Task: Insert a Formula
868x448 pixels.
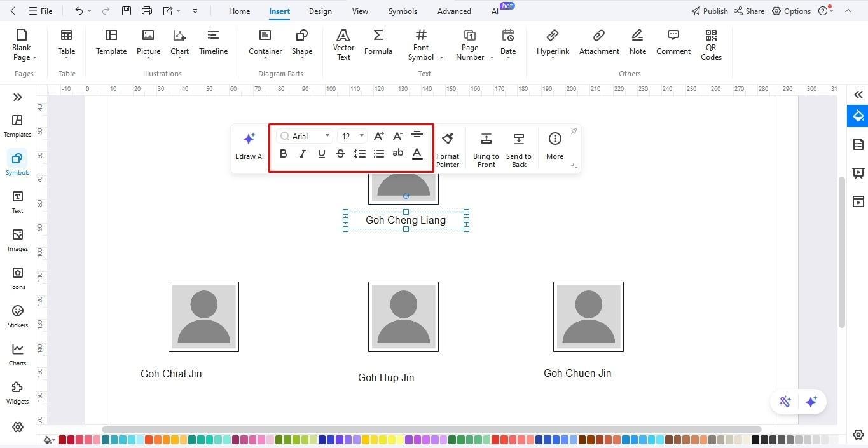Action: (x=378, y=43)
